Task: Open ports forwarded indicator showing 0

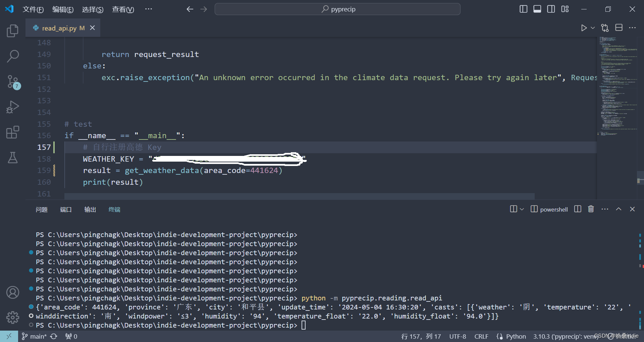Action: coord(71,336)
